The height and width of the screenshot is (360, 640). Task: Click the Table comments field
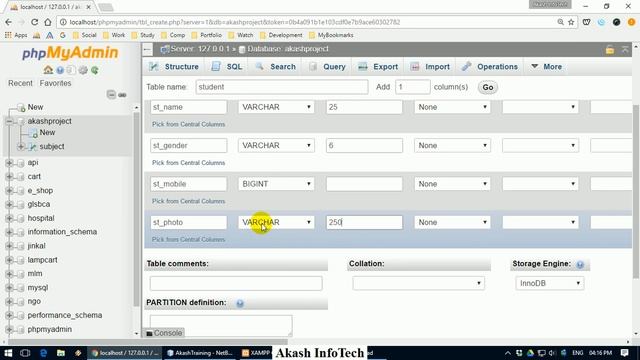pyautogui.click(x=236, y=283)
